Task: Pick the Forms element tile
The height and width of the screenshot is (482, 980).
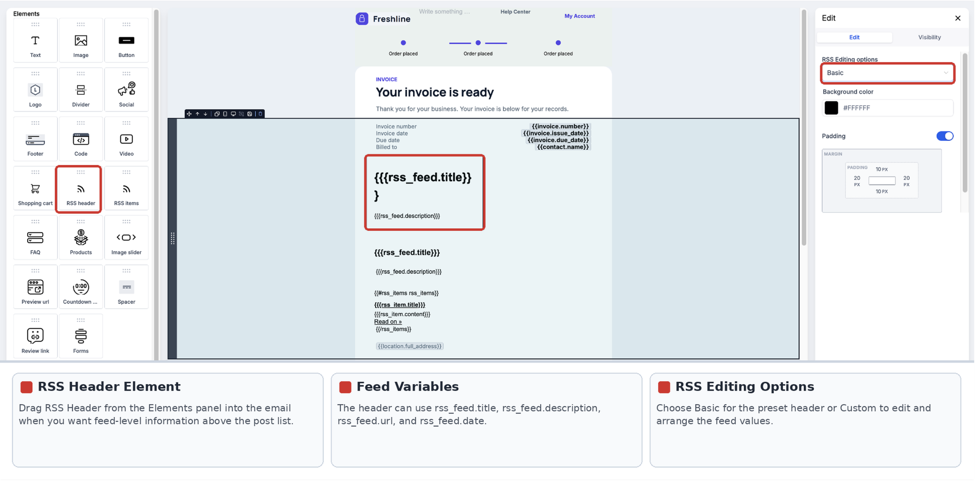Action: pos(81,337)
